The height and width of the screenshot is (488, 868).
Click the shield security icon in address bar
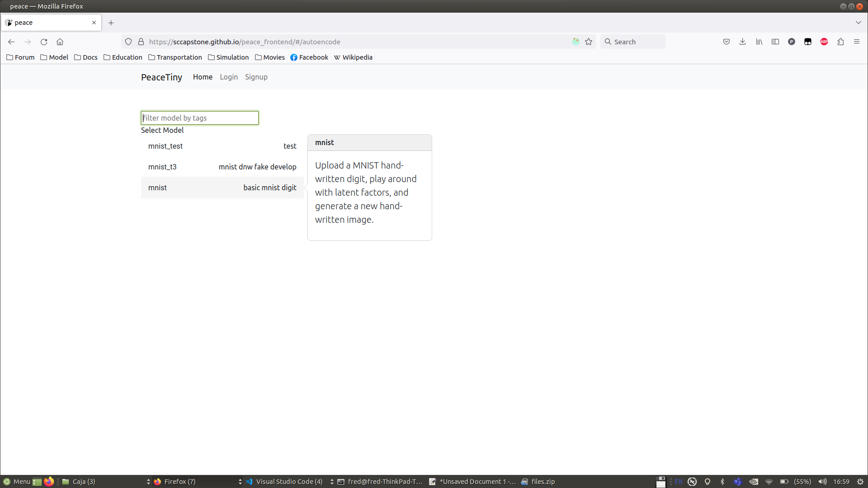pyautogui.click(x=128, y=42)
